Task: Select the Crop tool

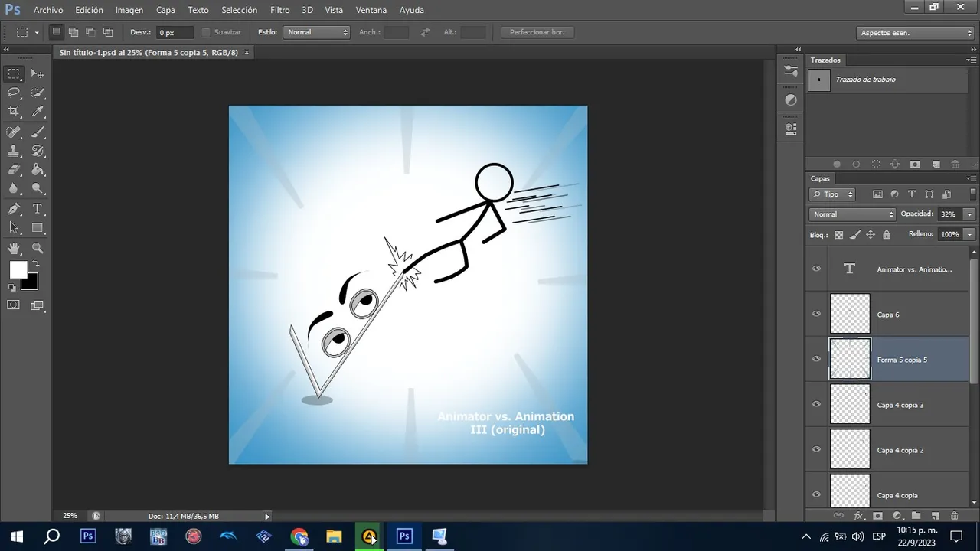Action: (x=14, y=112)
